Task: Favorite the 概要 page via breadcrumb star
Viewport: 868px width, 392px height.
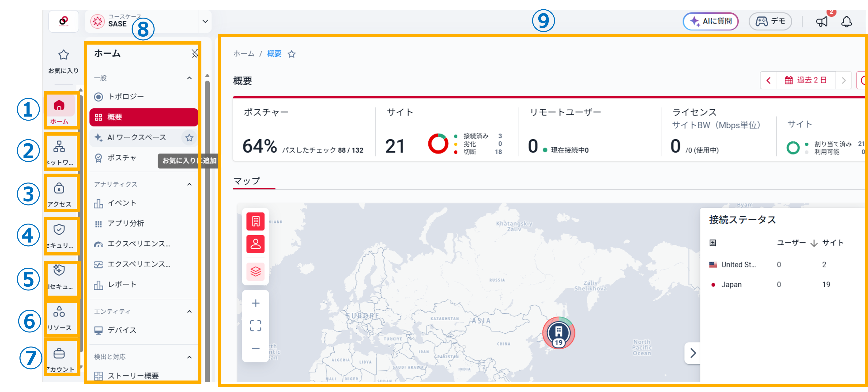Action: 292,54
